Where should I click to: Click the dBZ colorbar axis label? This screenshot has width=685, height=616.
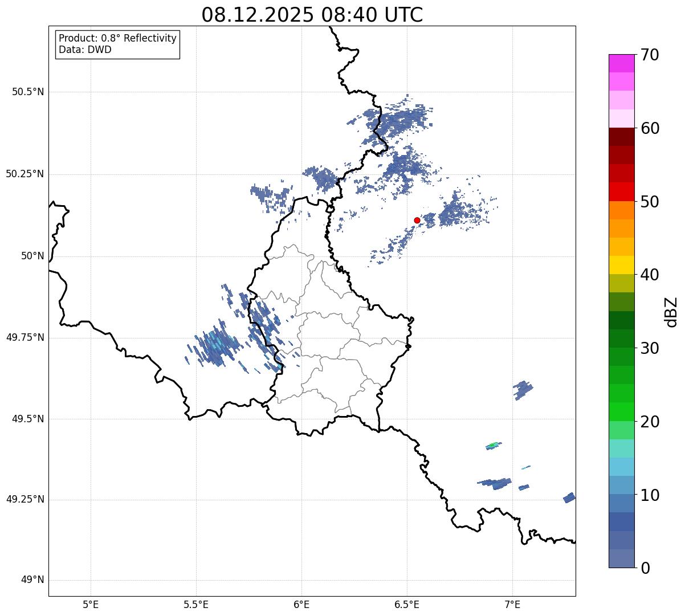coord(671,312)
